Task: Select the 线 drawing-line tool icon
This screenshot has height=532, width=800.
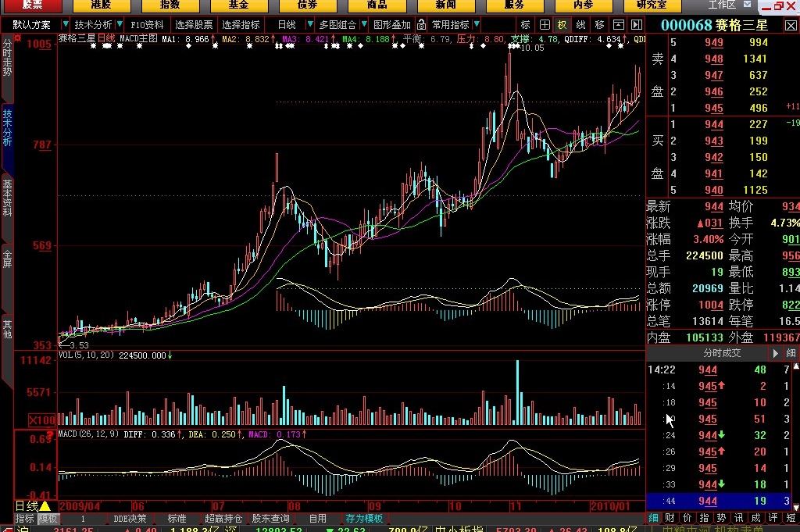Action: coord(580,24)
